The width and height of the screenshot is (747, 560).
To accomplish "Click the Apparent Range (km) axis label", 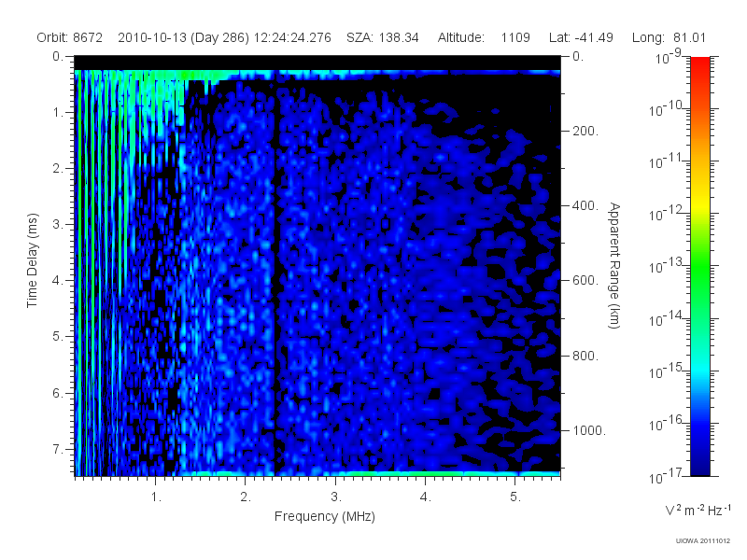I will tap(614, 266).
